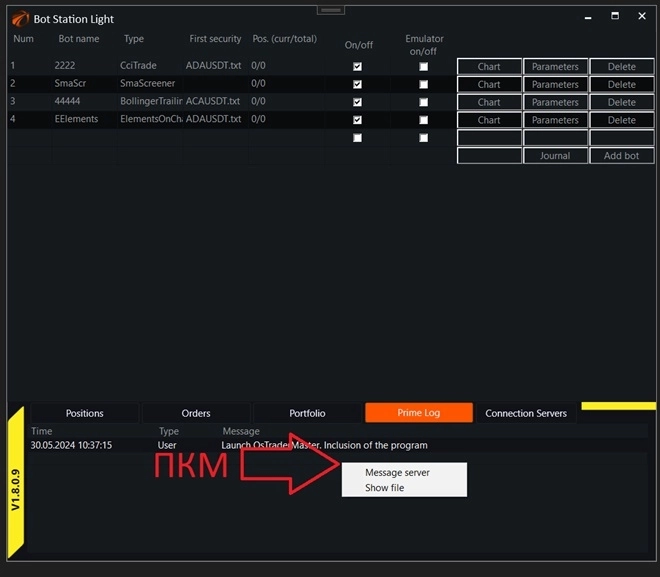Click the User type log cell
Screen dimensions: 660x577
coord(167,445)
